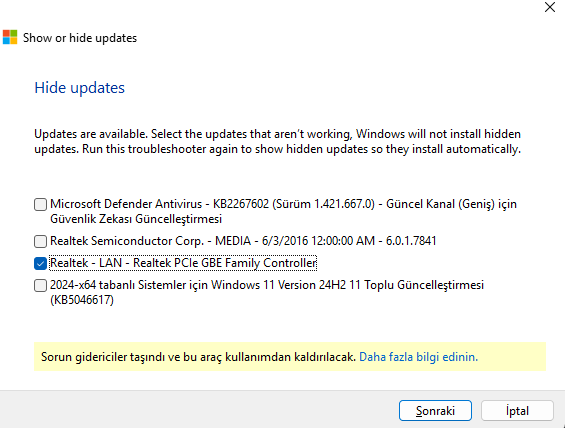The height and width of the screenshot is (428, 565).
Task: Close the Show or hide updates window
Action: 550,7
